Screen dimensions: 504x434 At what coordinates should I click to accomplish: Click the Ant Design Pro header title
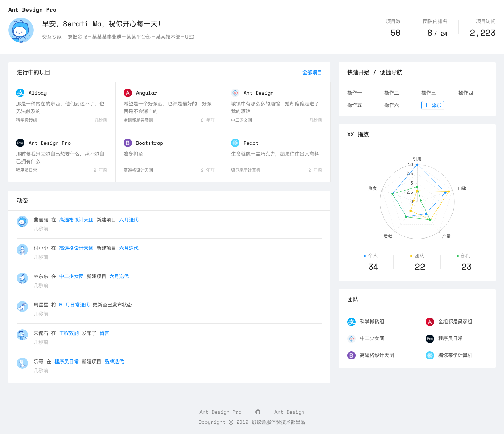coord(32,10)
